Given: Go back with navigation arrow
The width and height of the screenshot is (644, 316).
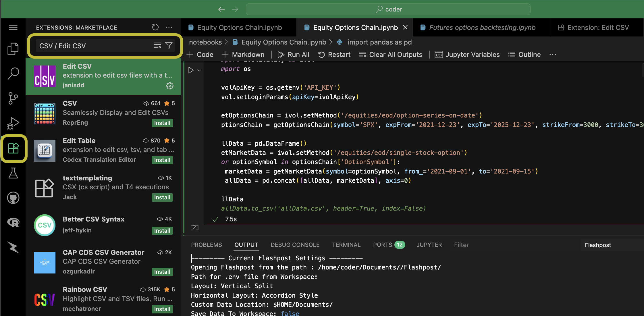Looking at the screenshot, I should pos(221,9).
